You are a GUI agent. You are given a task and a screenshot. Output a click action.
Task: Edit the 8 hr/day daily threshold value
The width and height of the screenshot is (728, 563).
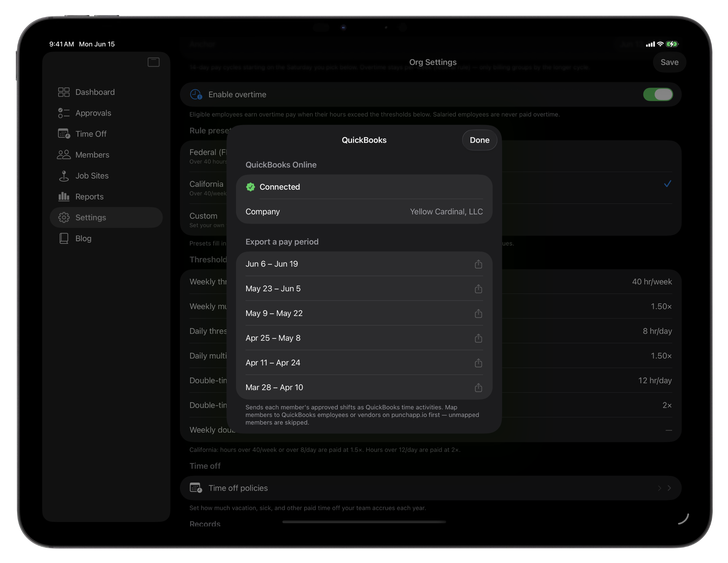tap(657, 331)
